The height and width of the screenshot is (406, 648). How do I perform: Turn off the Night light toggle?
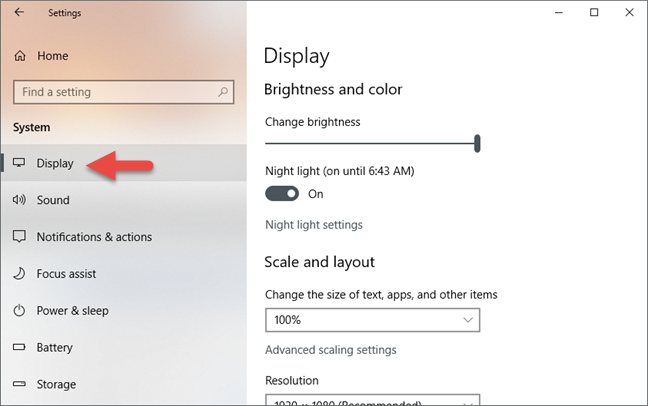(282, 193)
